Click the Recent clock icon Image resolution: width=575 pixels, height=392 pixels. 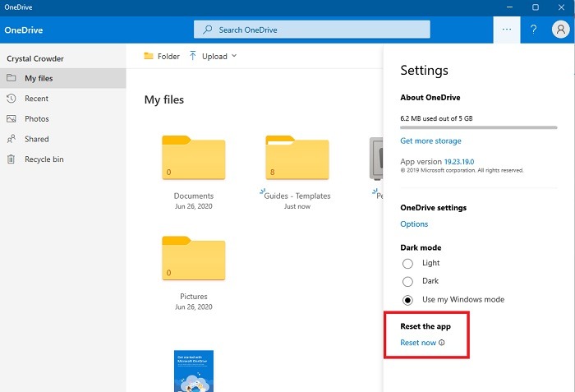[x=11, y=98]
